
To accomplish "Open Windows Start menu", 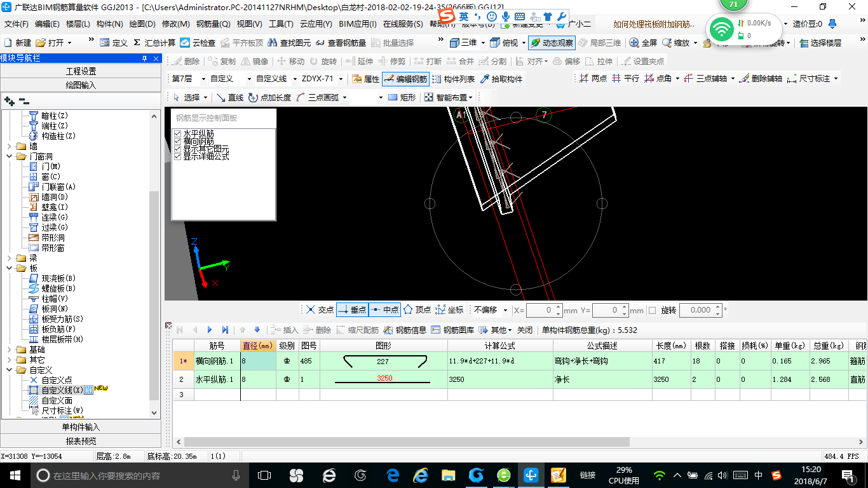I will click(15, 475).
